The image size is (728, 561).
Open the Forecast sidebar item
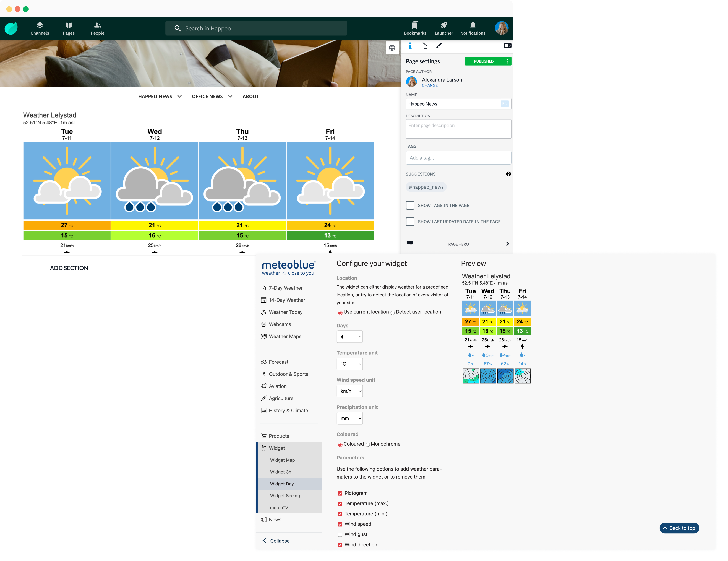(275, 362)
